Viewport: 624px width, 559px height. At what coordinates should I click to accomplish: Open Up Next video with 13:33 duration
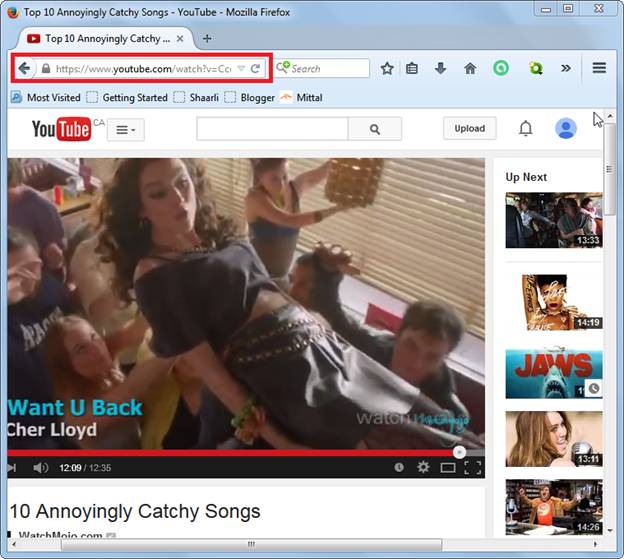click(554, 220)
